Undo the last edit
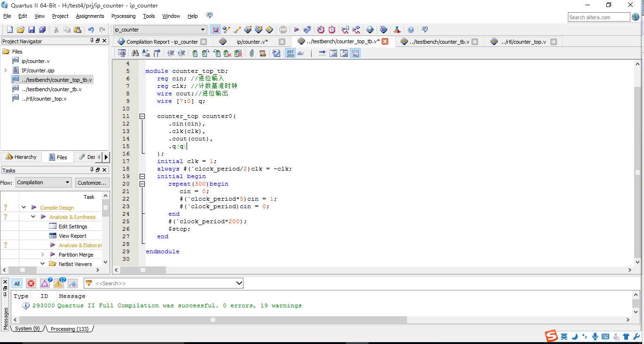This screenshot has width=644, height=344. coord(91,30)
